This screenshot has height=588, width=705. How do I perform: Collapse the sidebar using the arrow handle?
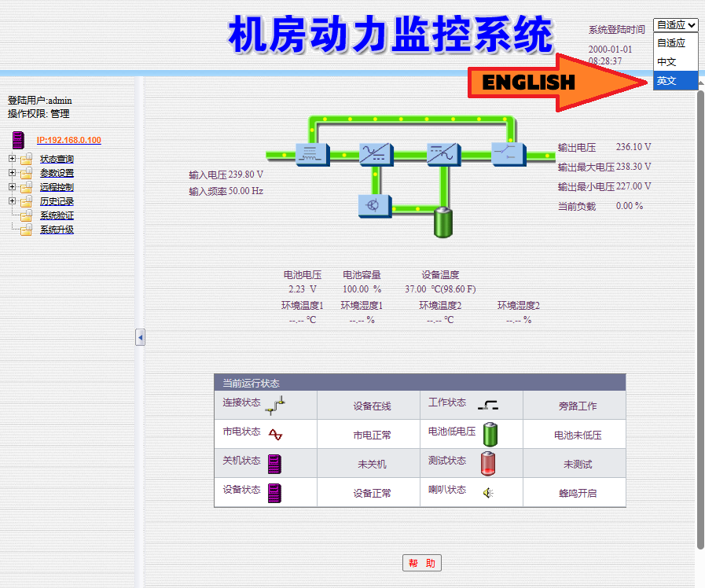(x=140, y=337)
